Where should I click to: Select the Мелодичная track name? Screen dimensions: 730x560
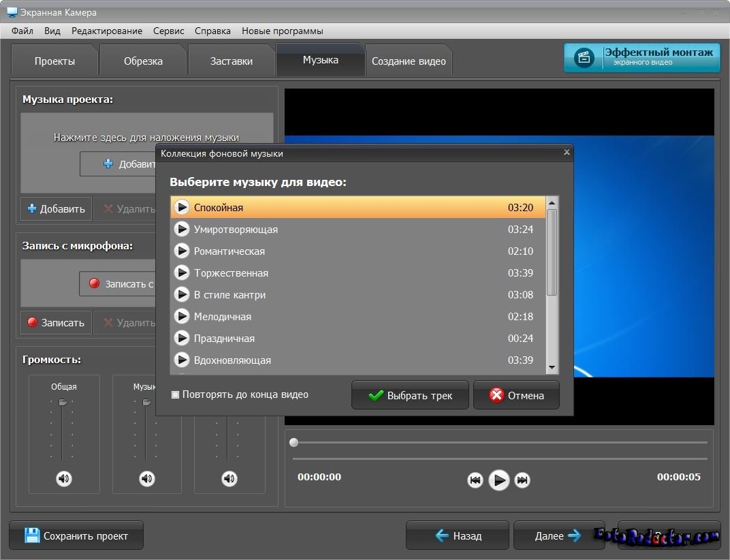click(223, 317)
